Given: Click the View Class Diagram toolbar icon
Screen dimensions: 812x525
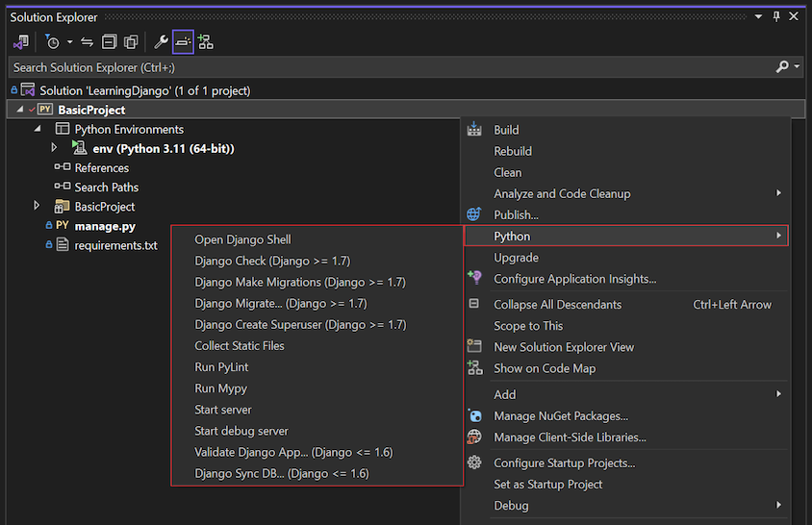Looking at the screenshot, I should coord(206,42).
